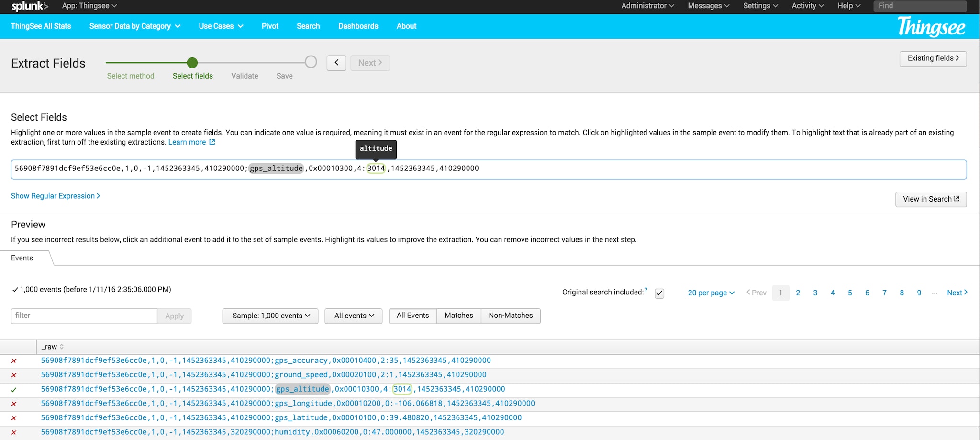
Task: Click the Select fields step marker
Action: [192, 62]
